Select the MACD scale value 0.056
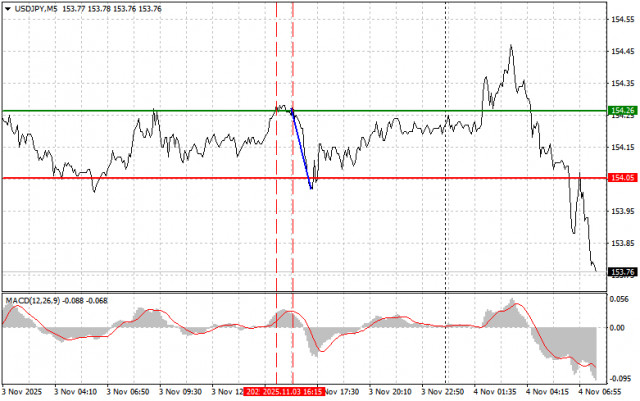 619,299
